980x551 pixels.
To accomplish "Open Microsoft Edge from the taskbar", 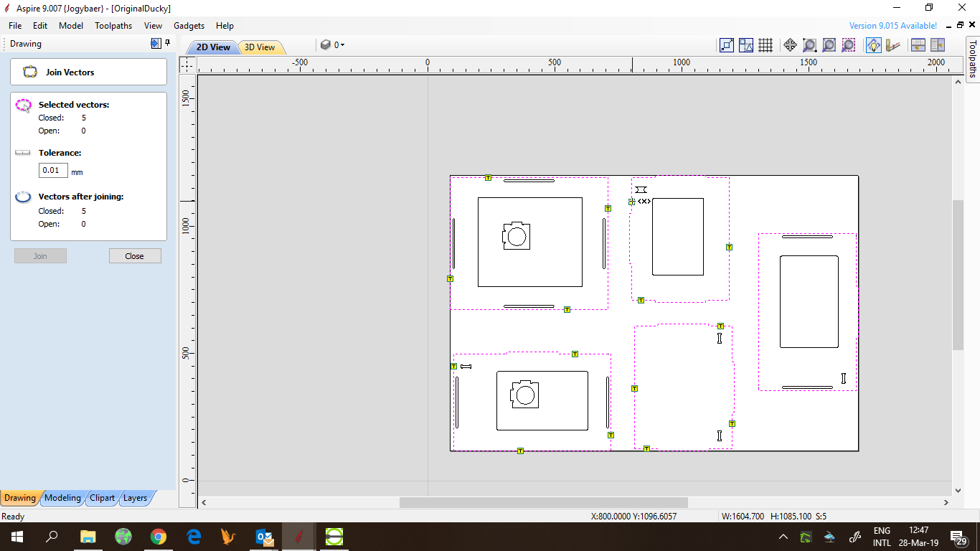I will [x=194, y=537].
